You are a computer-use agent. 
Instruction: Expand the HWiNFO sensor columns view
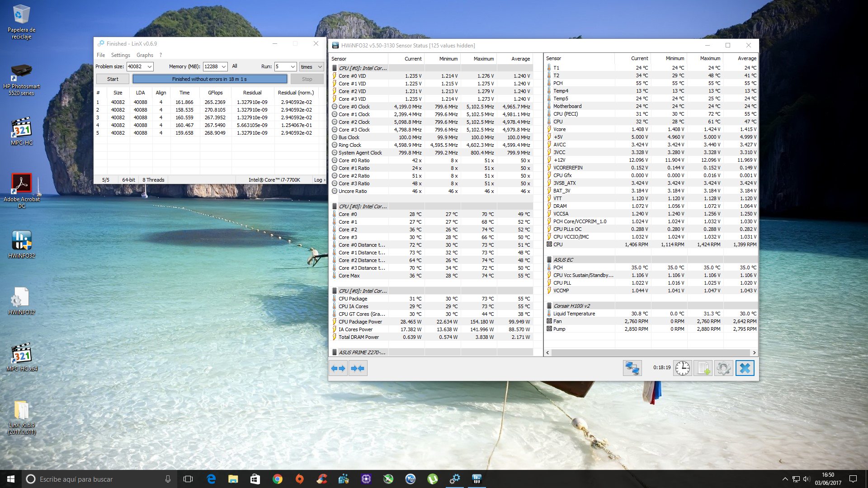click(x=338, y=368)
